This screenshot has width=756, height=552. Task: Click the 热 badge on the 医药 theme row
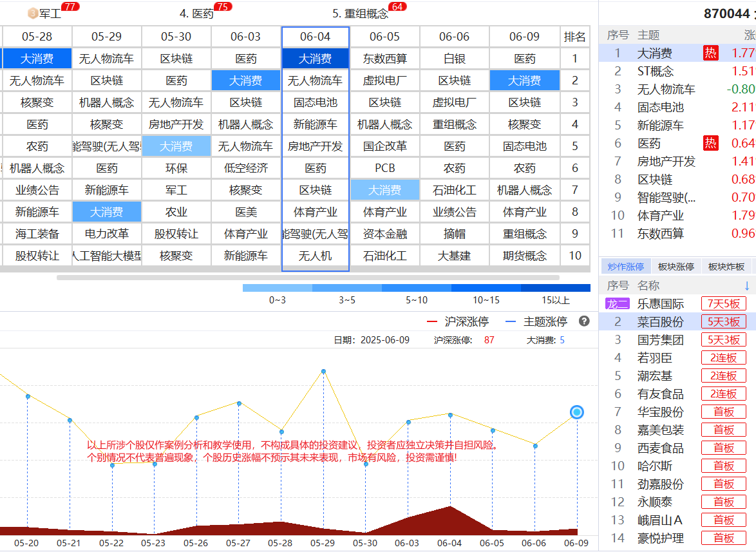coord(711,143)
